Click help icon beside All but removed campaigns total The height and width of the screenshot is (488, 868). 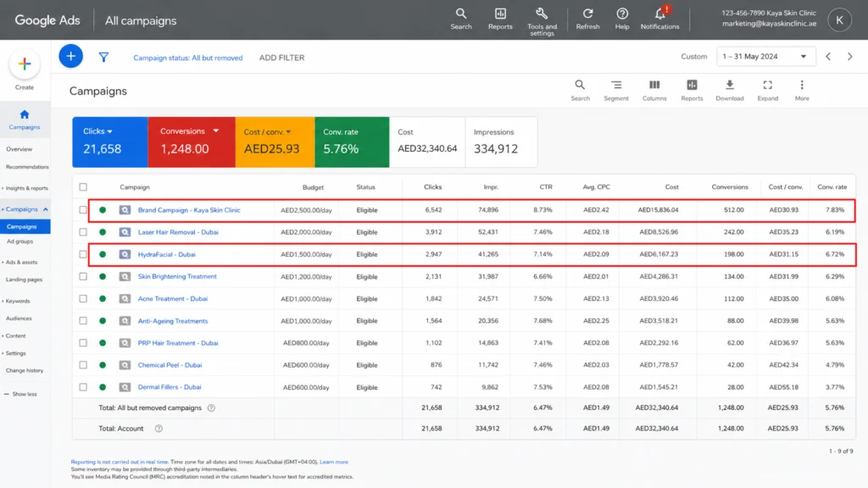[211, 408]
